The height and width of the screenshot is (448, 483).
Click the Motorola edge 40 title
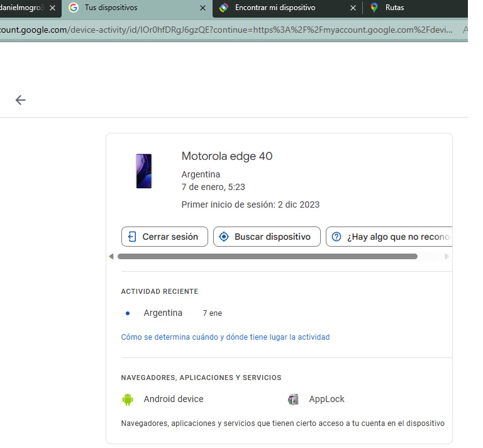227,156
